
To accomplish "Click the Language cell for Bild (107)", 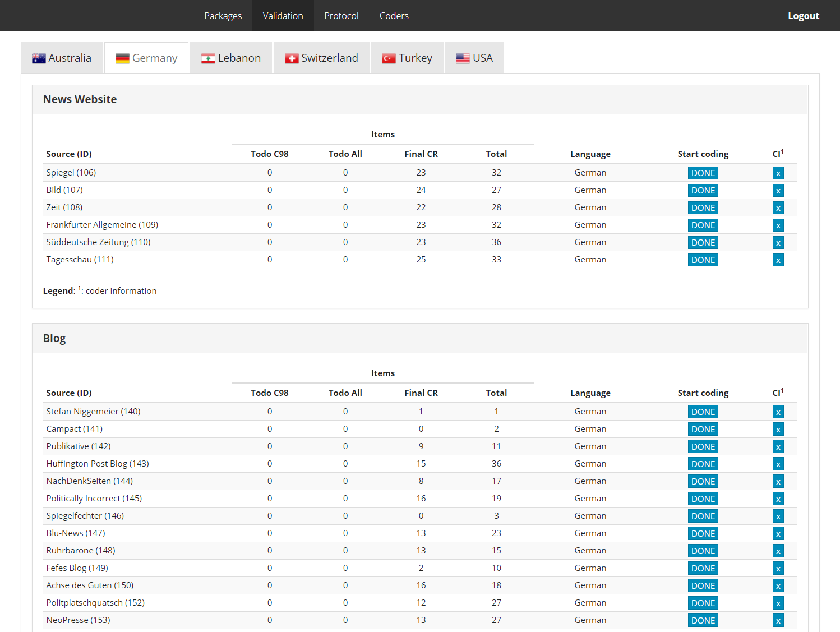I will click(590, 190).
